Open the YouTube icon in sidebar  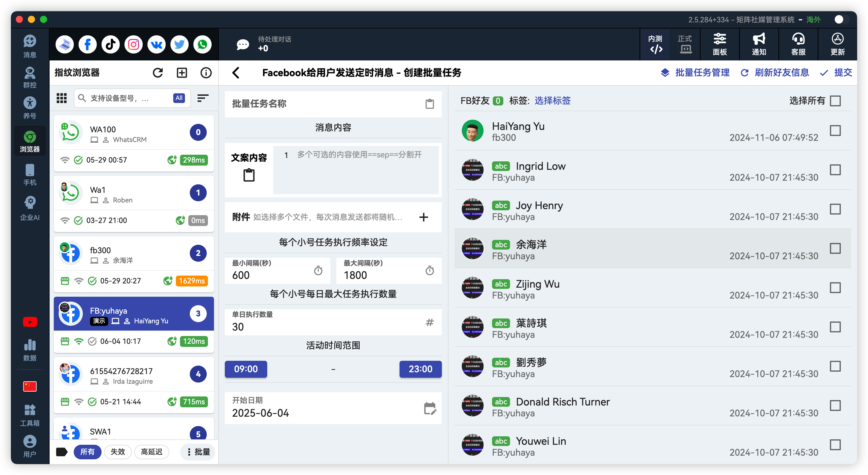(x=30, y=322)
